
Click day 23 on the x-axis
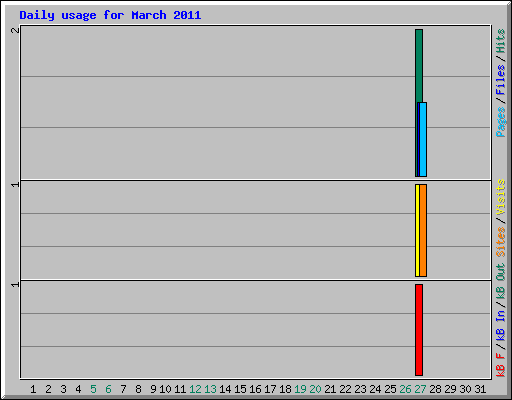coord(360,389)
